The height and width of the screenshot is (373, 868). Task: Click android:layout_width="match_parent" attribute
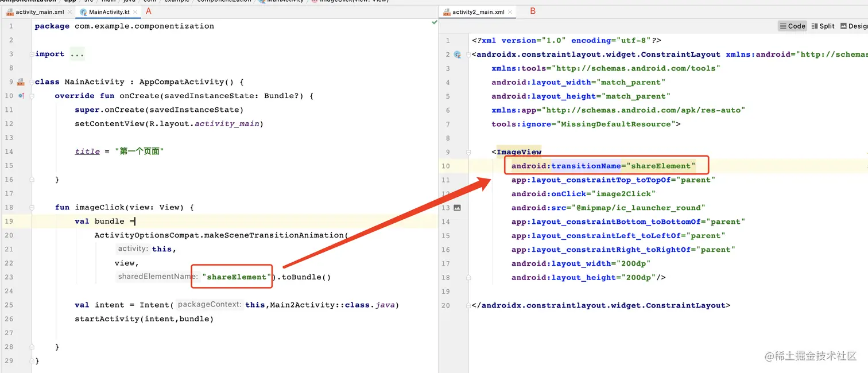[x=578, y=82]
